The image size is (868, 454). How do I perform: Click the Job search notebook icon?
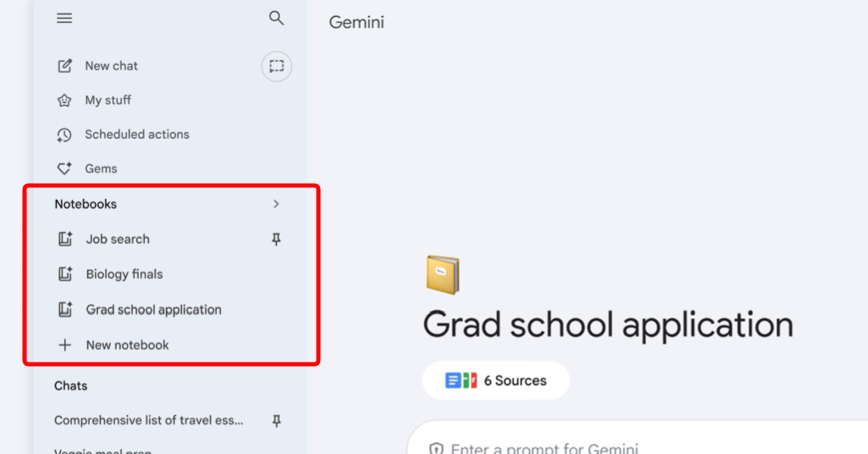pyautogui.click(x=65, y=239)
